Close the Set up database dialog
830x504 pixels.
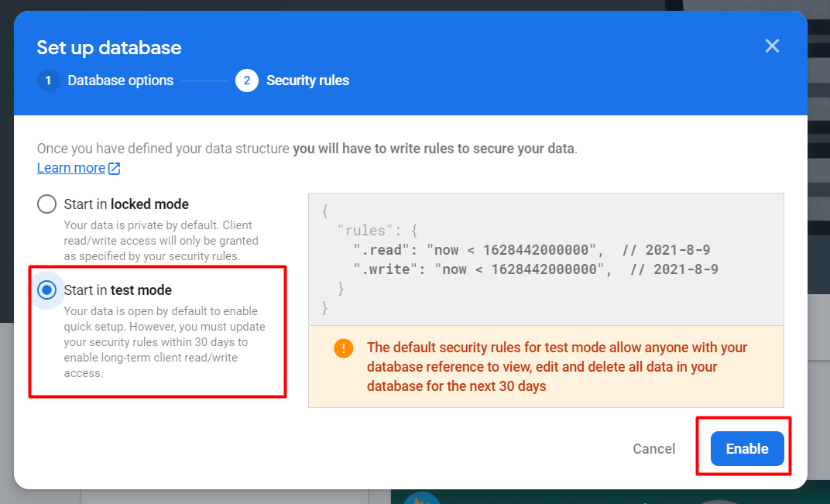772,46
